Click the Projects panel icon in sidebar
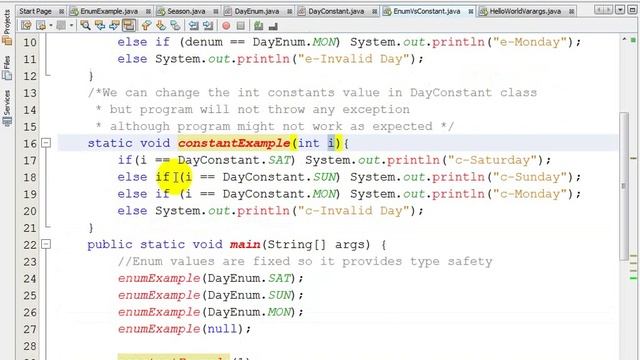Viewport: 640px width, 360px height. (7, 40)
